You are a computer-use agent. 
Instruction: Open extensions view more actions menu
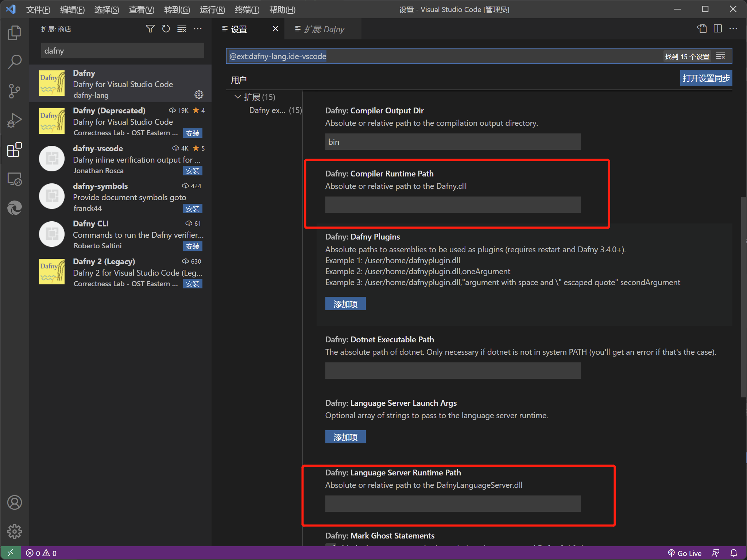pos(198,29)
